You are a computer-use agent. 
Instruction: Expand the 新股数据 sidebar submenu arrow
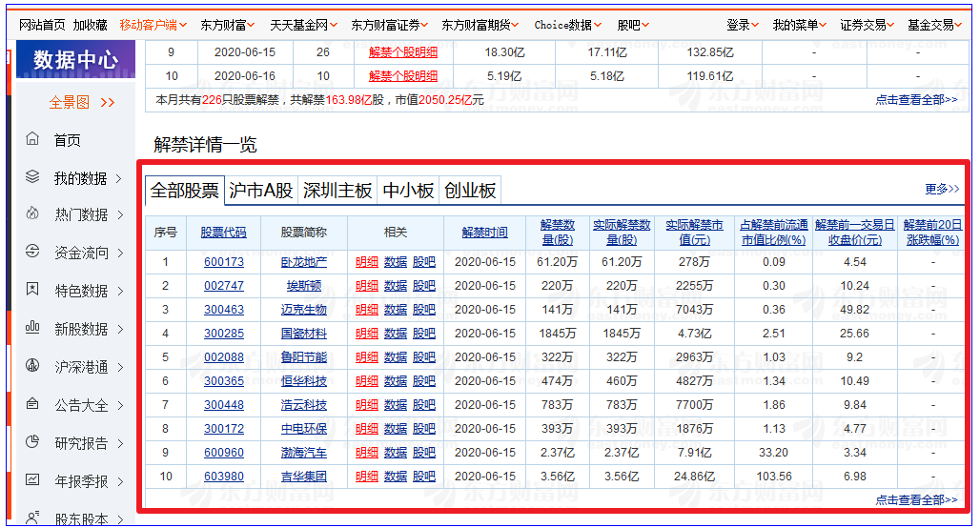point(120,330)
